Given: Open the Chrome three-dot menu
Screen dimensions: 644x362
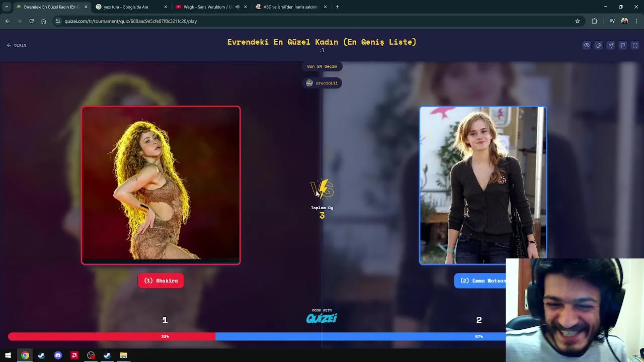Looking at the screenshot, I should click(636, 21).
